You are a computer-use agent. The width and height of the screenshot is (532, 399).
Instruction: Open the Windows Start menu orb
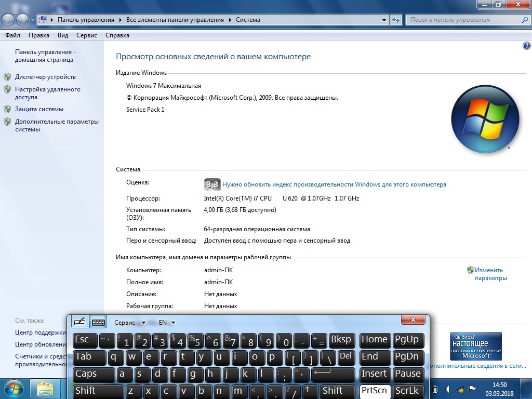click(x=14, y=389)
